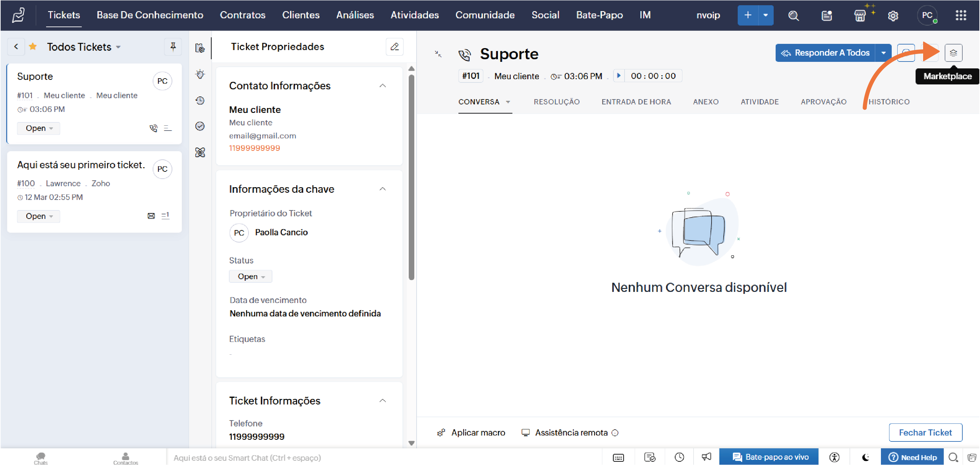Viewport: 980px width, 465px height.
Task: Open the Status Open dropdown in properties
Action: point(250,277)
